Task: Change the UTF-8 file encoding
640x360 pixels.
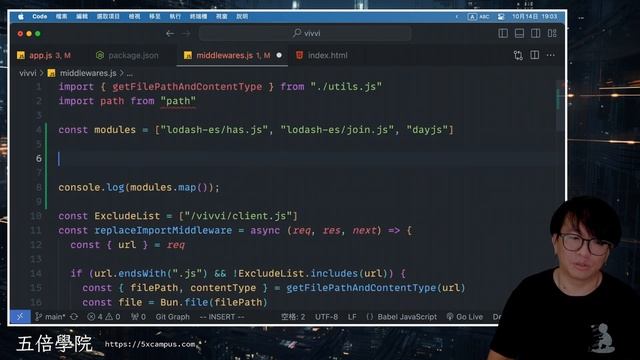Action: click(326, 317)
